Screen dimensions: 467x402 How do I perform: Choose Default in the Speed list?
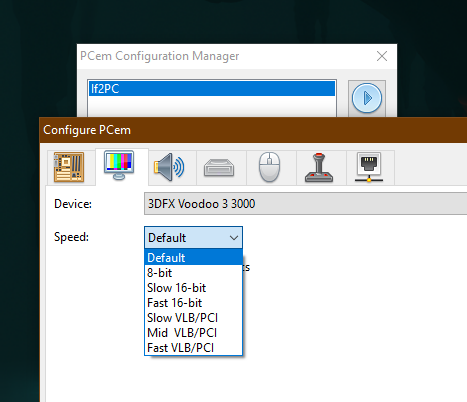(x=193, y=258)
